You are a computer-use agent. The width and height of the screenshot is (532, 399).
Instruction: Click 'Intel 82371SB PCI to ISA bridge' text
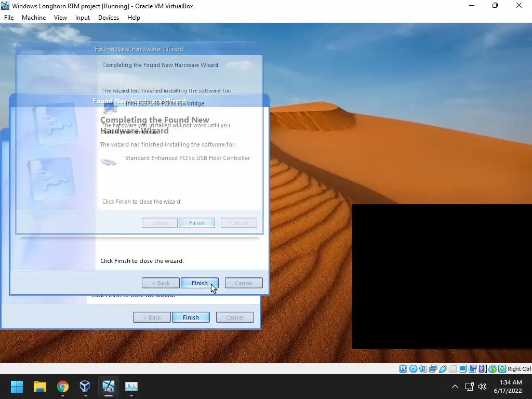tap(165, 103)
